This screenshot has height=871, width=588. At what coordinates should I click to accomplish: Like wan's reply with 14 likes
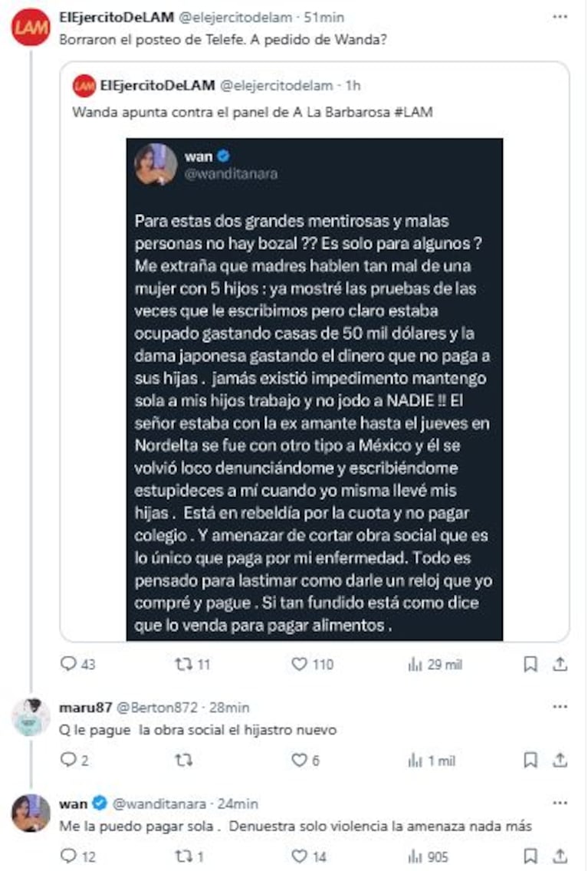300,856
